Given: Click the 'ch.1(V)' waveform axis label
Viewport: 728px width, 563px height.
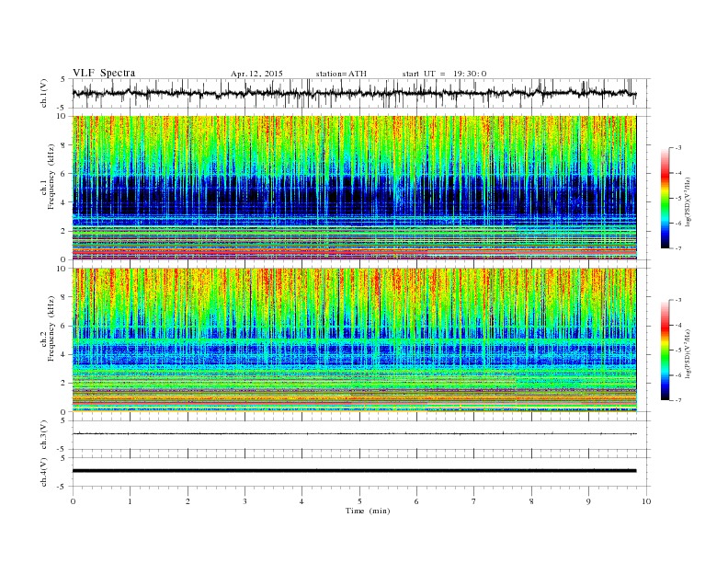Looking at the screenshot, I should 44,95.
